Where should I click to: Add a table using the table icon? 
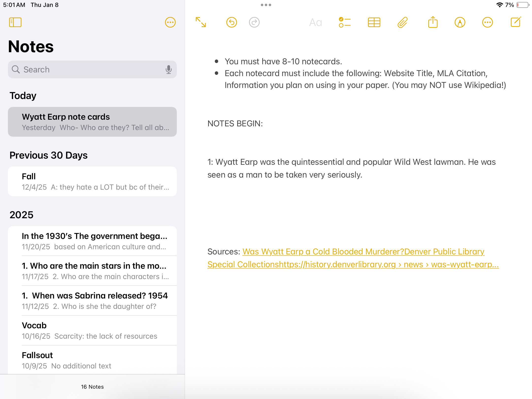374,22
